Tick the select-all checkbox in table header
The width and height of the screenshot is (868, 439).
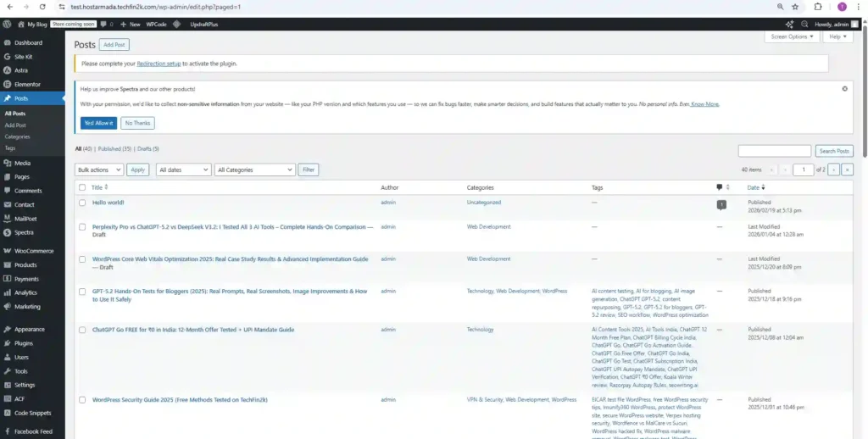[82, 187]
